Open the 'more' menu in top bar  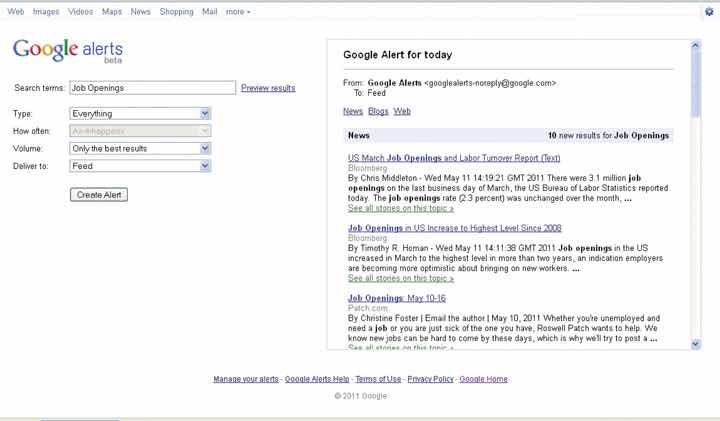[x=238, y=12]
